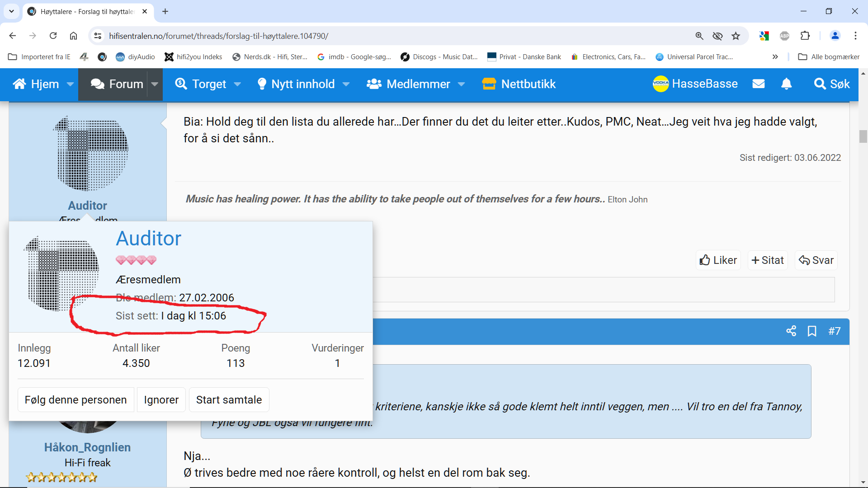868x488 pixels.
Task: Bookmark post #7 with bookmark icon
Action: [812, 331]
